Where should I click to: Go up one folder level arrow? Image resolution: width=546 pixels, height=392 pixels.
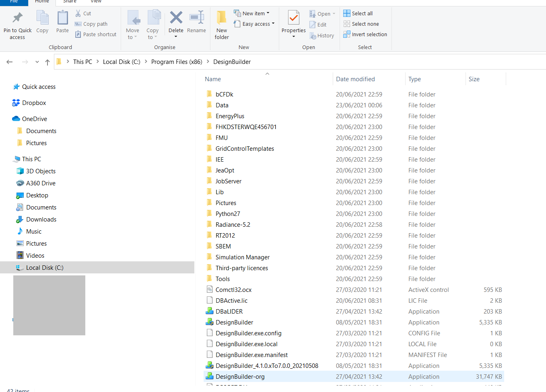(47, 62)
